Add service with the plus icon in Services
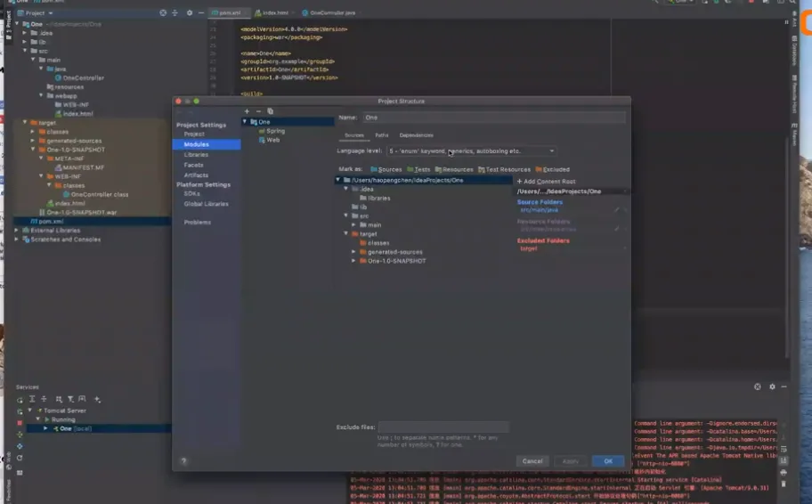This screenshot has width=812, height=504. [97, 399]
